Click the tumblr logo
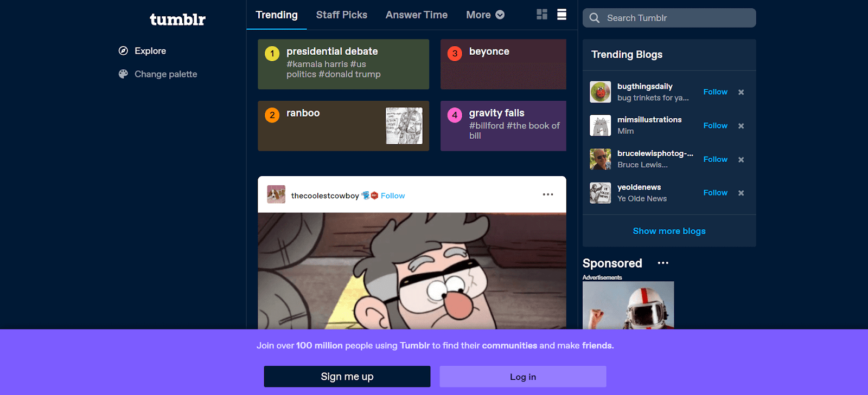The height and width of the screenshot is (395, 868). pyautogui.click(x=177, y=20)
